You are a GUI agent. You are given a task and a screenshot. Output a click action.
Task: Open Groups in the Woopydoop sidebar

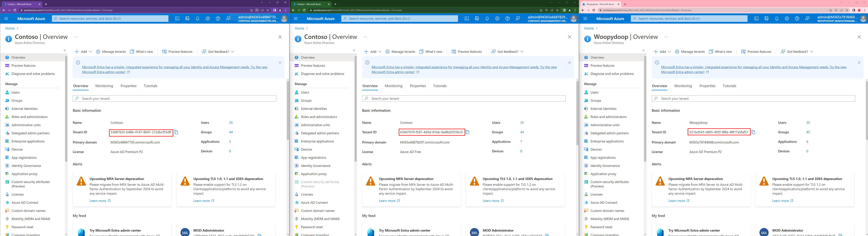pos(596,100)
